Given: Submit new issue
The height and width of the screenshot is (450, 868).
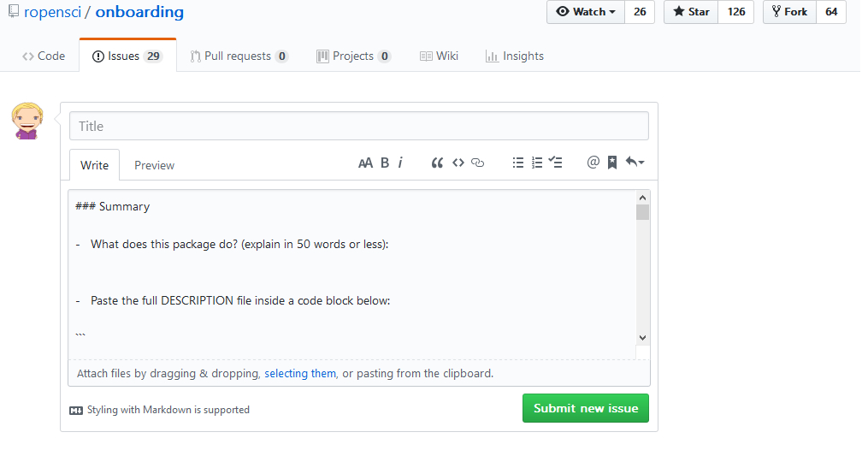Looking at the screenshot, I should pos(586,408).
